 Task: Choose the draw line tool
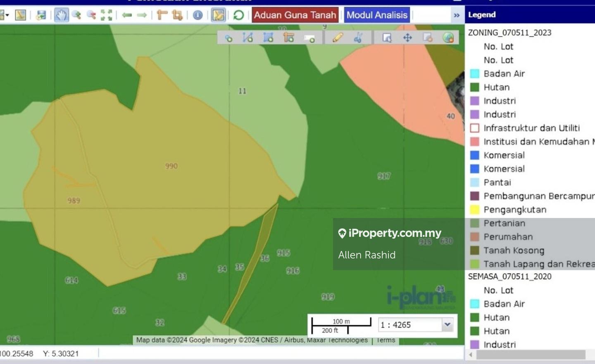tap(248, 38)
